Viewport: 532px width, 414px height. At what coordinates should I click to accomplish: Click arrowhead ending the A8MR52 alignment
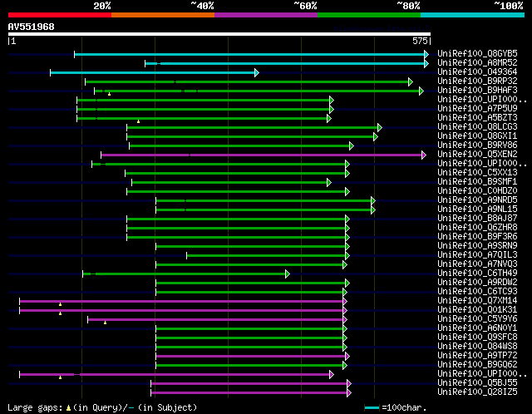(426, 63)
